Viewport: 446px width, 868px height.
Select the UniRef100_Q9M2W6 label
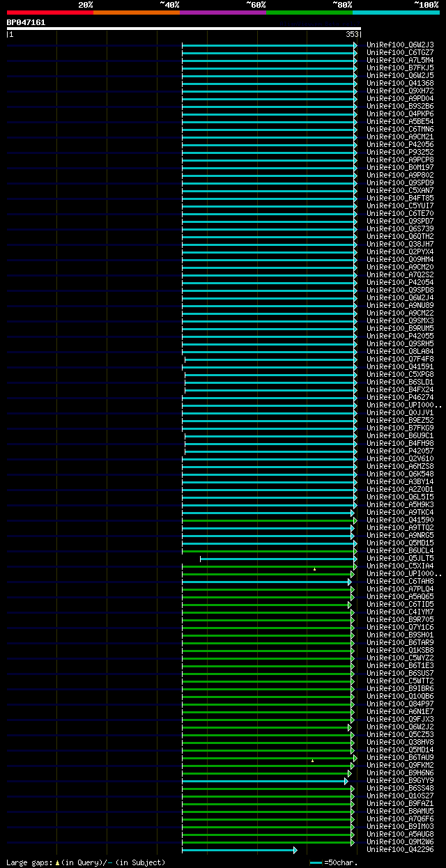pyautogui.click(x=400, y=842)
